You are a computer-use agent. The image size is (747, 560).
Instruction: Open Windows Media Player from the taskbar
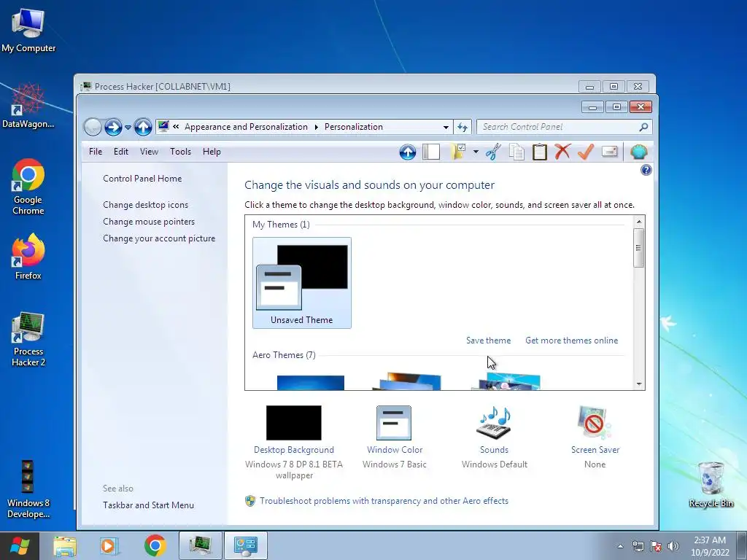coord(109,545)
